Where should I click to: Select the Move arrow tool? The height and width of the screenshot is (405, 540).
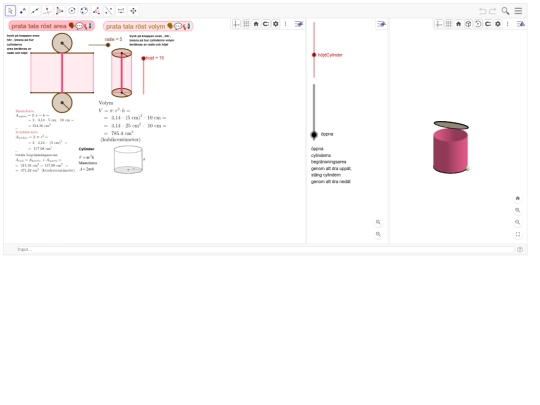(x=10, y=11)
